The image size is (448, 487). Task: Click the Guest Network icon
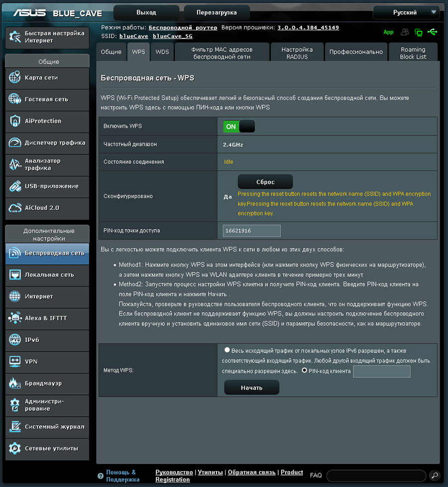pos(14,99)
